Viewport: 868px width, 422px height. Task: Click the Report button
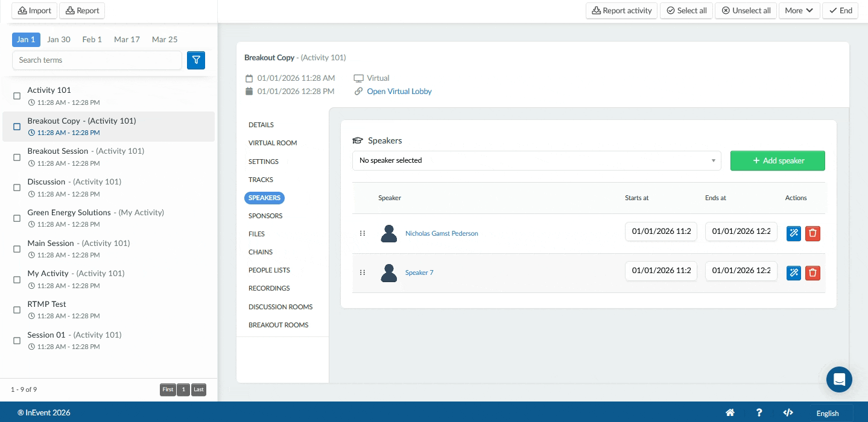point(82,11)
